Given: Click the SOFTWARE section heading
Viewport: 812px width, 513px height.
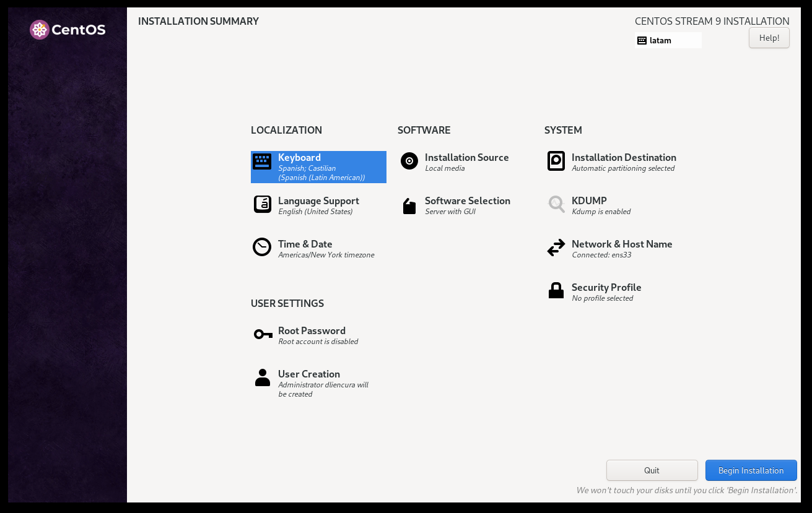Looking at the screenshot, I should point(424,130).
